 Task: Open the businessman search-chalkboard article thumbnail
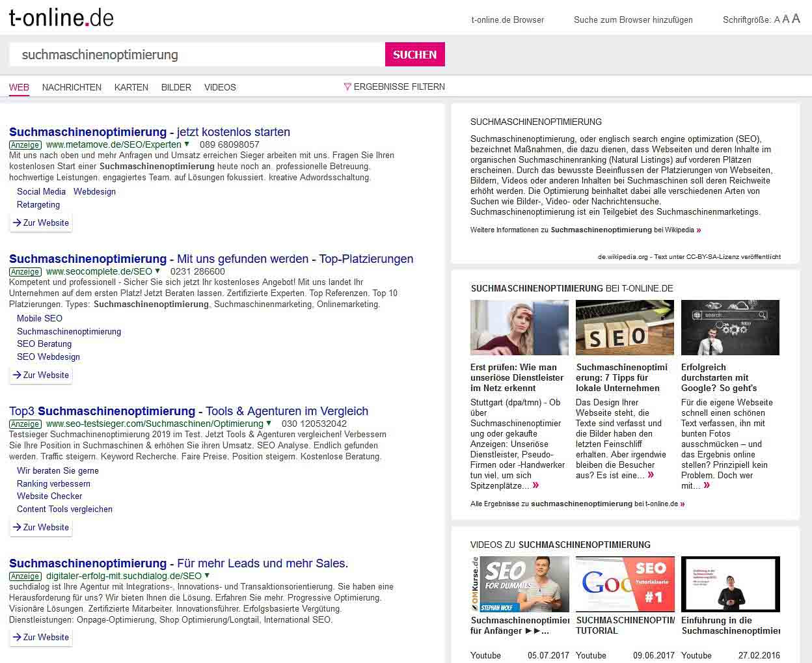coord(730,327)
